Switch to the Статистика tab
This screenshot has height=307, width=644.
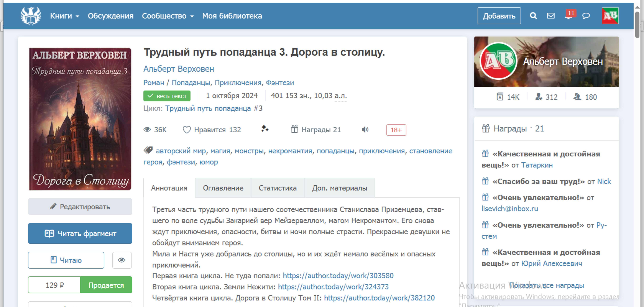[278, 188]
